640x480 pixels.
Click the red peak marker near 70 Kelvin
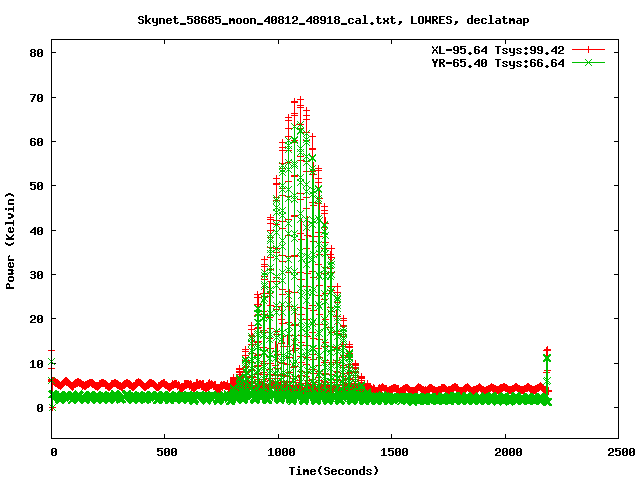point(300,100)
